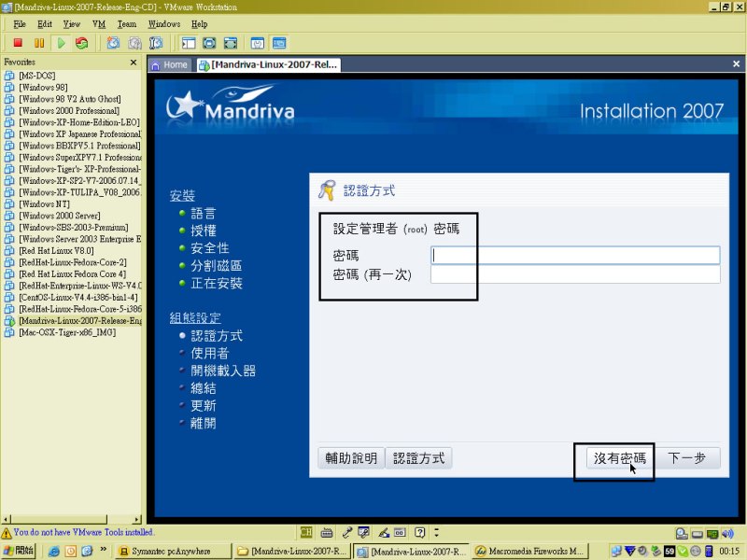Select [Windows 98 V2 Auto Ghost] favorite
The image size is (747, 560).
[69, 99]
